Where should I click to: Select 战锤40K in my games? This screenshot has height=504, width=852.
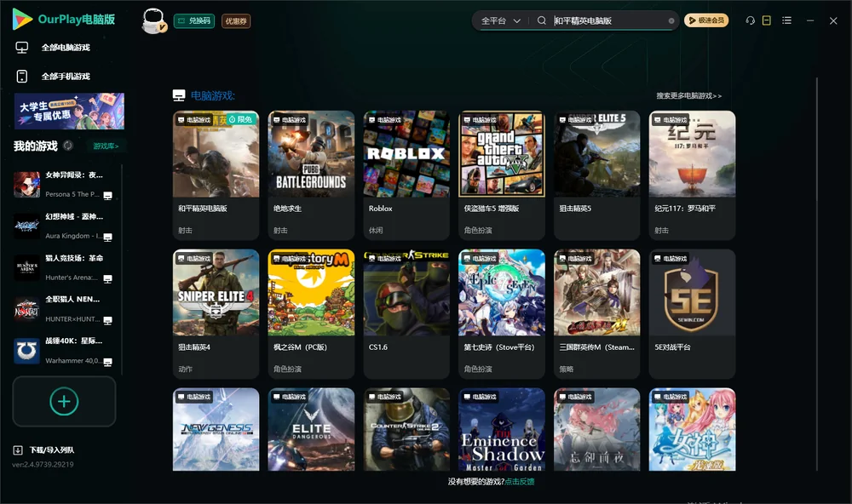click(64, 351)
